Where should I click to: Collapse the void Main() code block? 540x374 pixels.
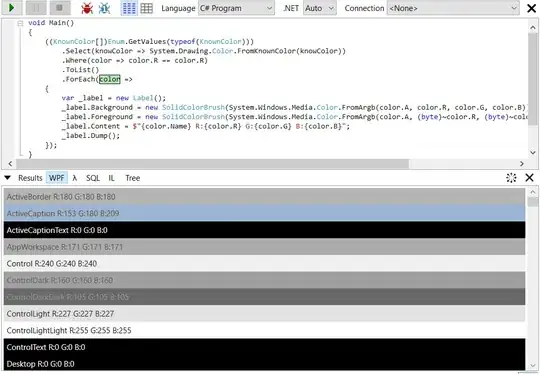[20, 23]
